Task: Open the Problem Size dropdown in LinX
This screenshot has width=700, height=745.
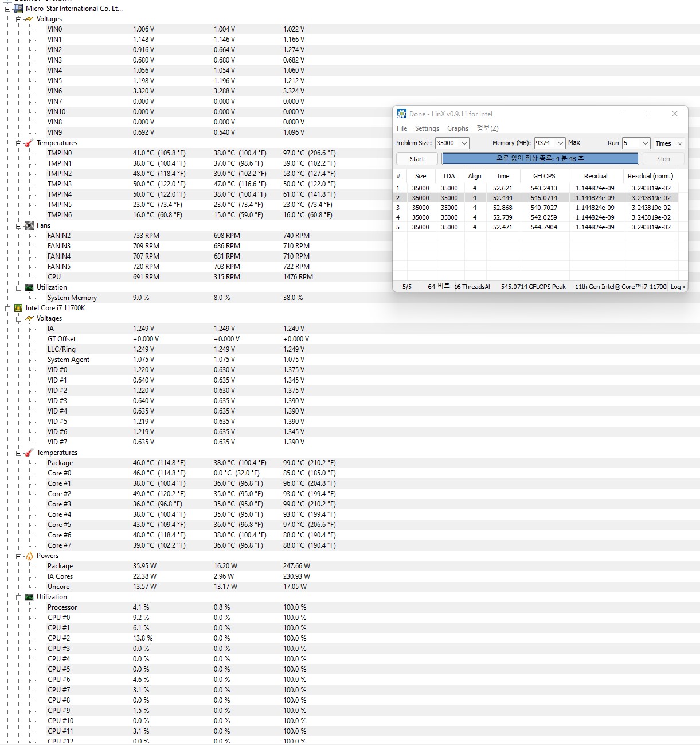Action: (x=464, y=143)
